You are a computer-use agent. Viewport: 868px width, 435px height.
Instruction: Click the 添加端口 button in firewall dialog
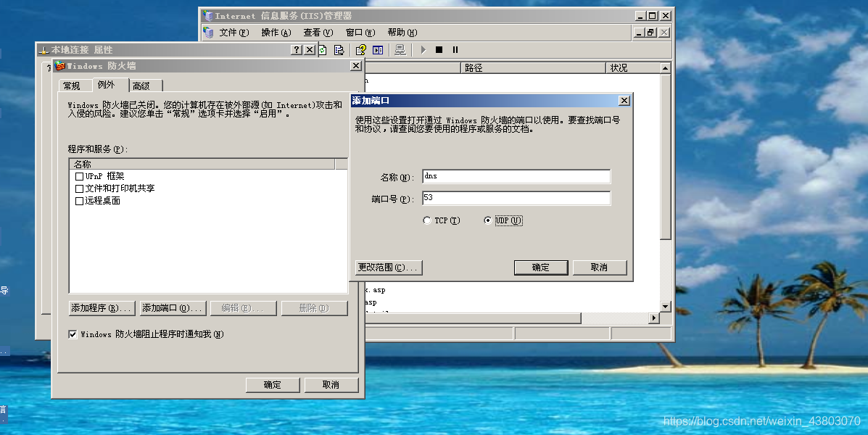173,308
